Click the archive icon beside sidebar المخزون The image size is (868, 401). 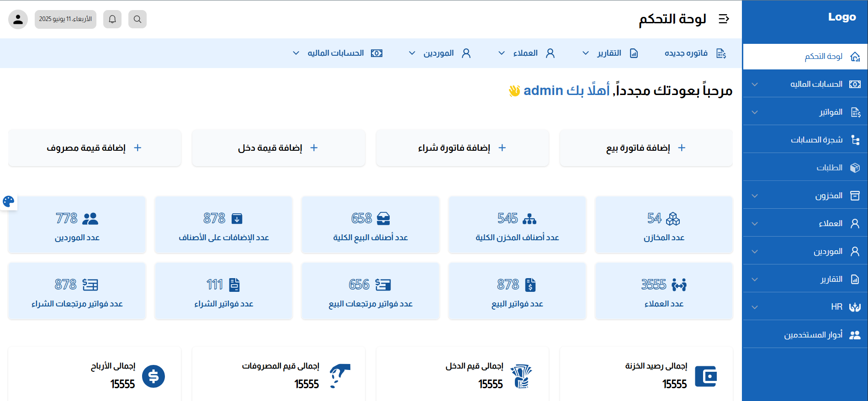[855, 196]
